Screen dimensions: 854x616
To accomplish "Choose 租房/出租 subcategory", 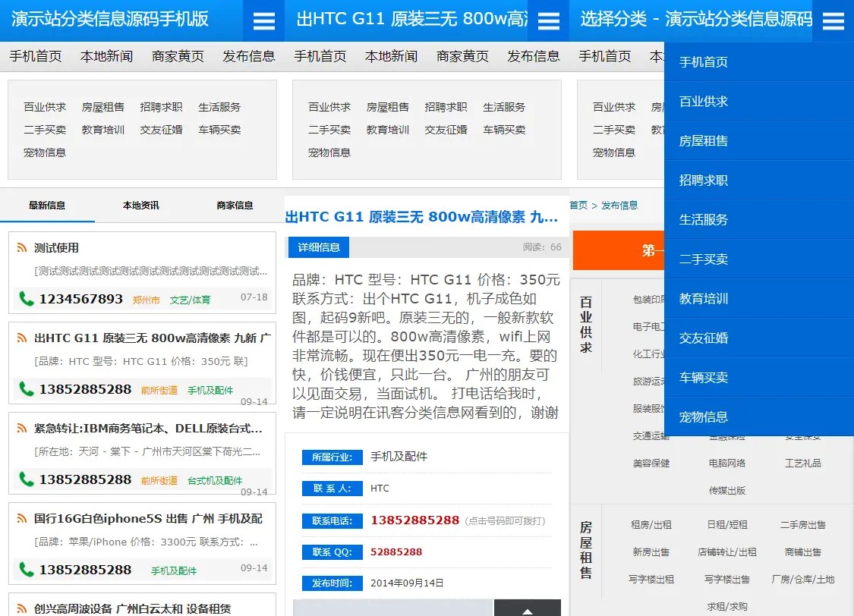I will 651,524.
